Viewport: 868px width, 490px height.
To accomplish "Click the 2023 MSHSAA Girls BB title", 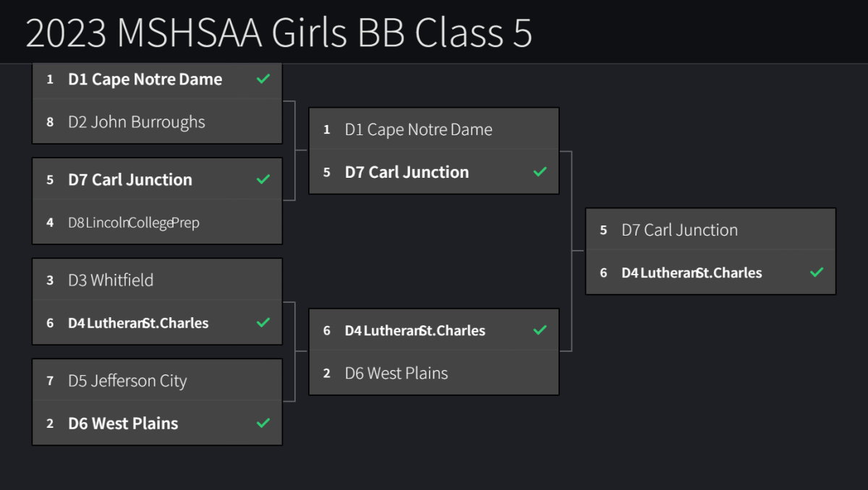I will [x=278, y=33].
